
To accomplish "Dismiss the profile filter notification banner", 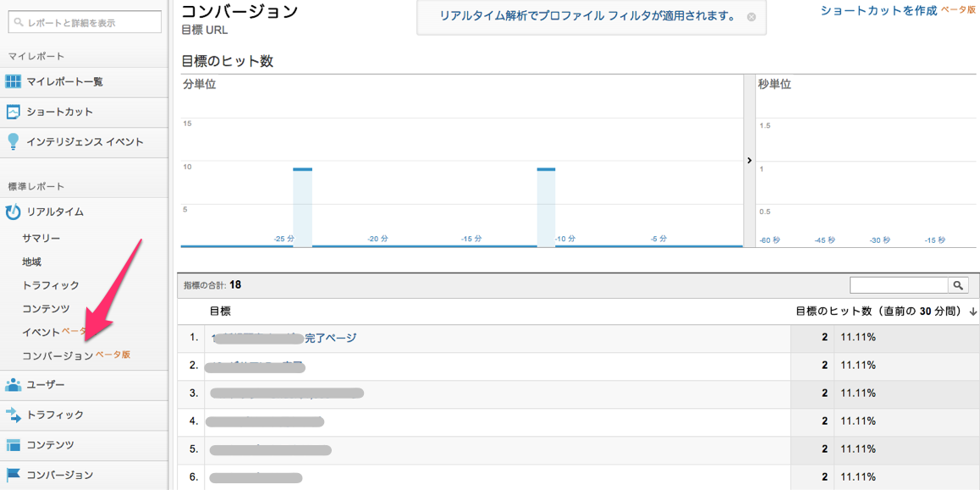I will coord(752,17).
